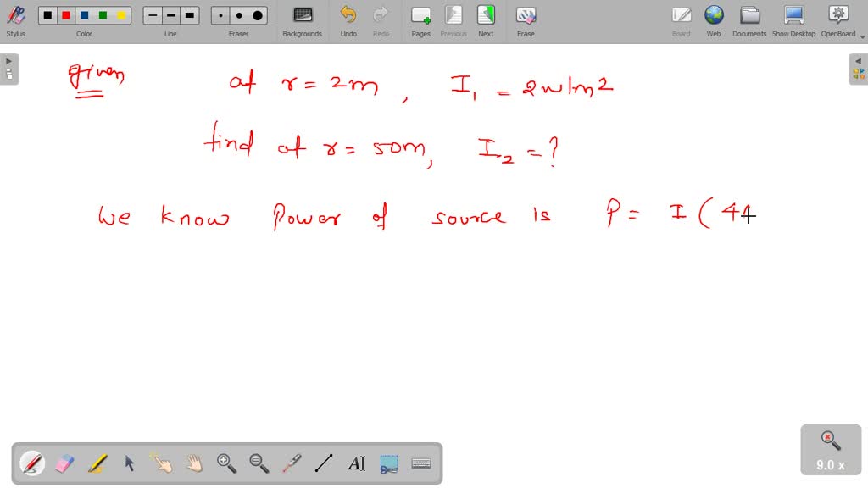Select the medium line width
Image resolution: width=868 pixels, height=488 pixels.
(x=171, y=15)
